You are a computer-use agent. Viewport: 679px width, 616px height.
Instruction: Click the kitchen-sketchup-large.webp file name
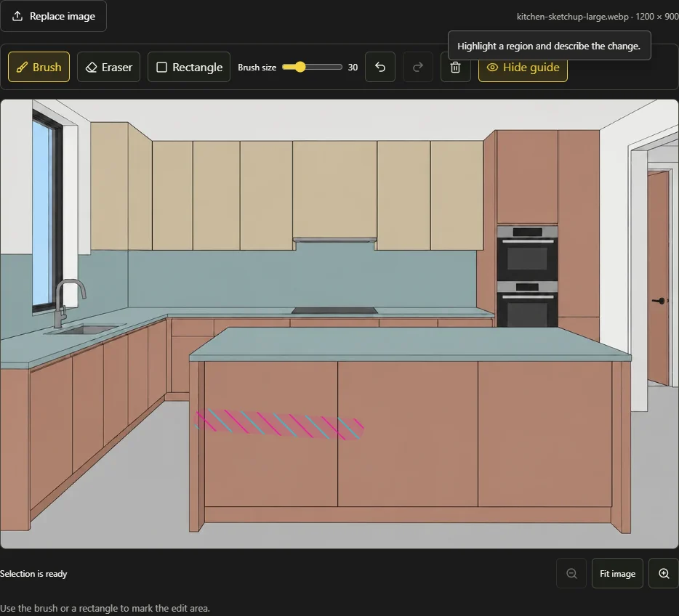coord(572,17)
